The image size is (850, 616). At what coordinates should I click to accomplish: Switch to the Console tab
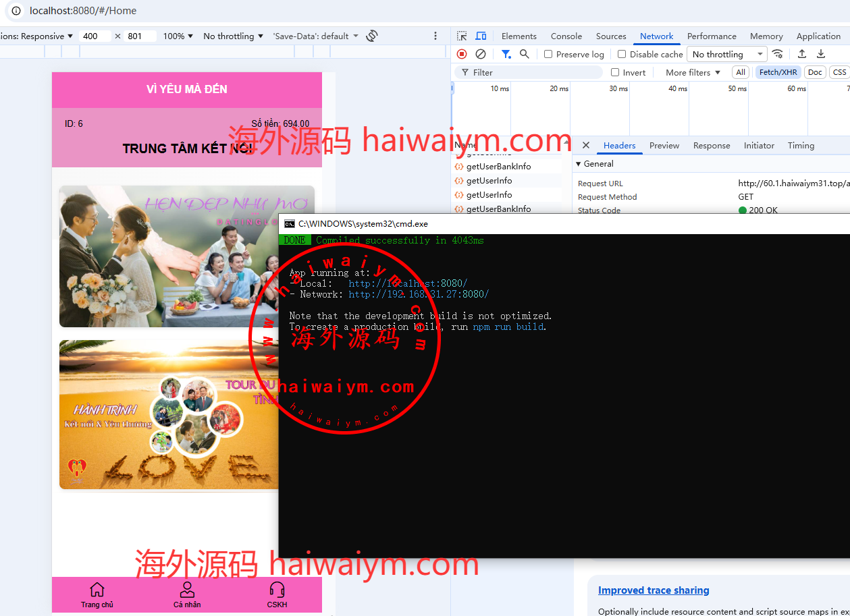(566, 36)
